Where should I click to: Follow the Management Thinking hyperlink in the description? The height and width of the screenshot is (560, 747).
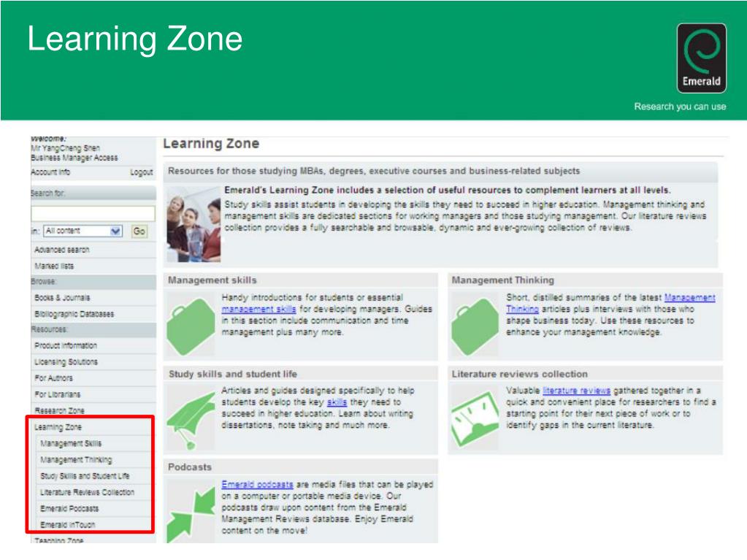(x=690, y=298)
